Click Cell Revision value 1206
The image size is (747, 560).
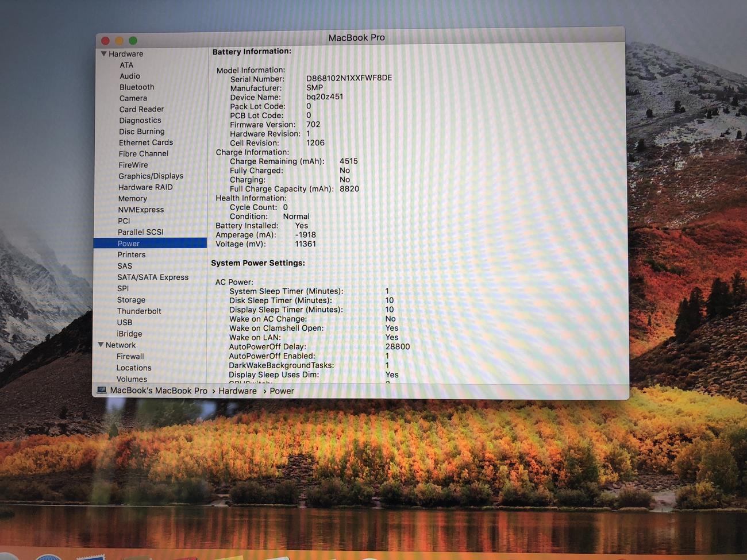coord(315,143)
